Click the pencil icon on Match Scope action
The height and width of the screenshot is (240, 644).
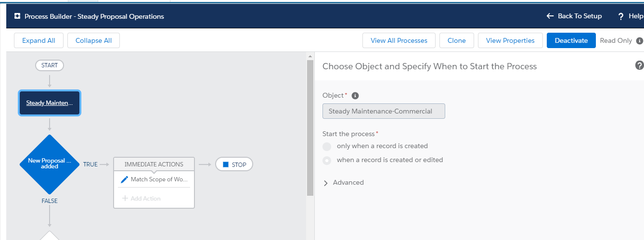tap(124, 179)
